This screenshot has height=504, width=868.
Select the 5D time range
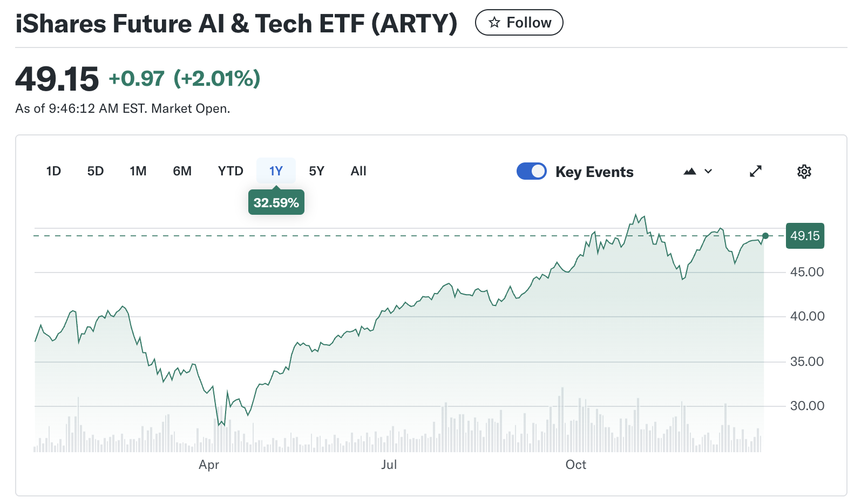[96, 171]
